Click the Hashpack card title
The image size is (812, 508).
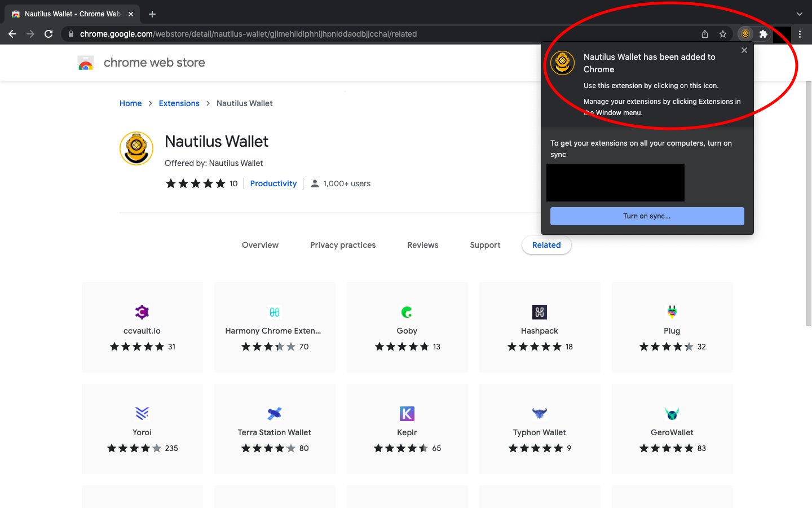[x=540, y=331]
